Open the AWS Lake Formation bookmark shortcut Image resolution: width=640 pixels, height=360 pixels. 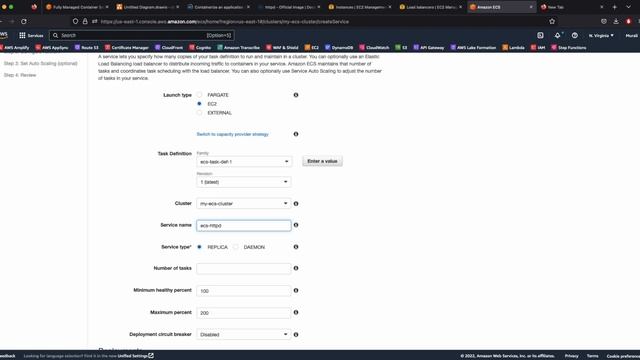pyautogui.click(x=473, y=48)
